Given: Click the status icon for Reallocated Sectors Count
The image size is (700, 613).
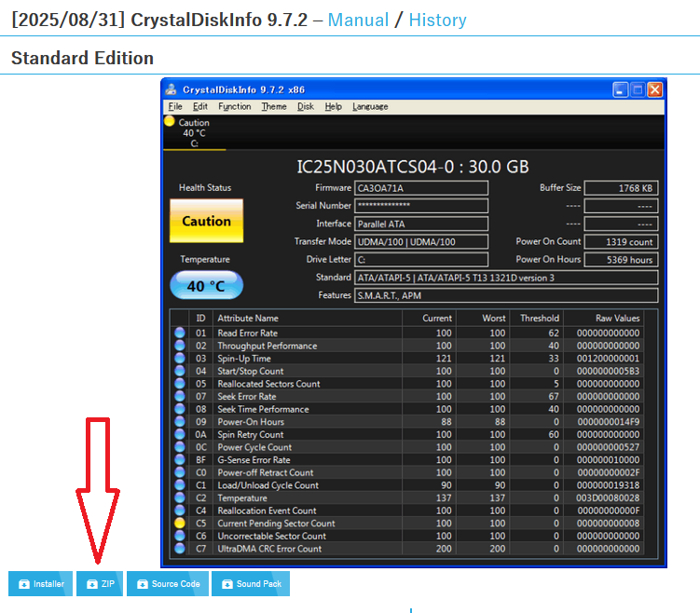Looking at the screenshot, I should coord(180,383).
